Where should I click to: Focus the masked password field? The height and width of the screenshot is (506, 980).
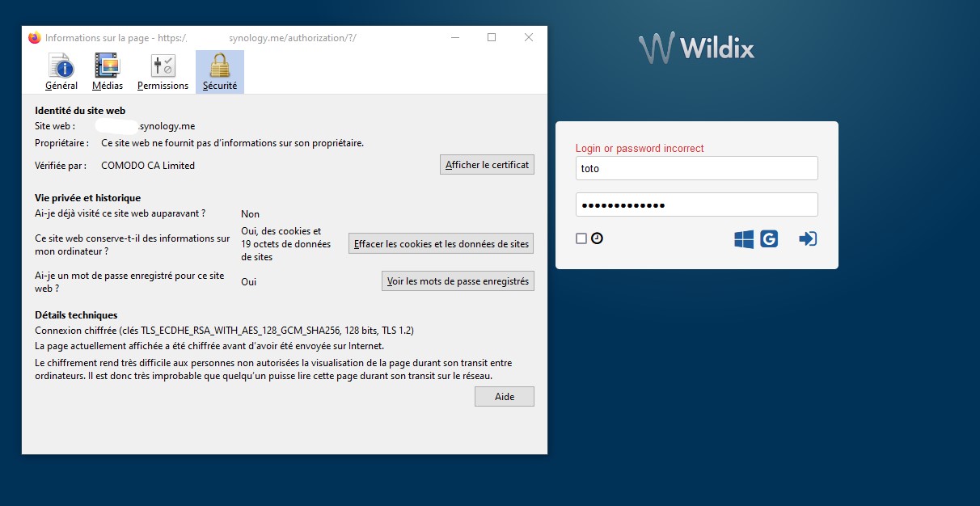[697, 205]
